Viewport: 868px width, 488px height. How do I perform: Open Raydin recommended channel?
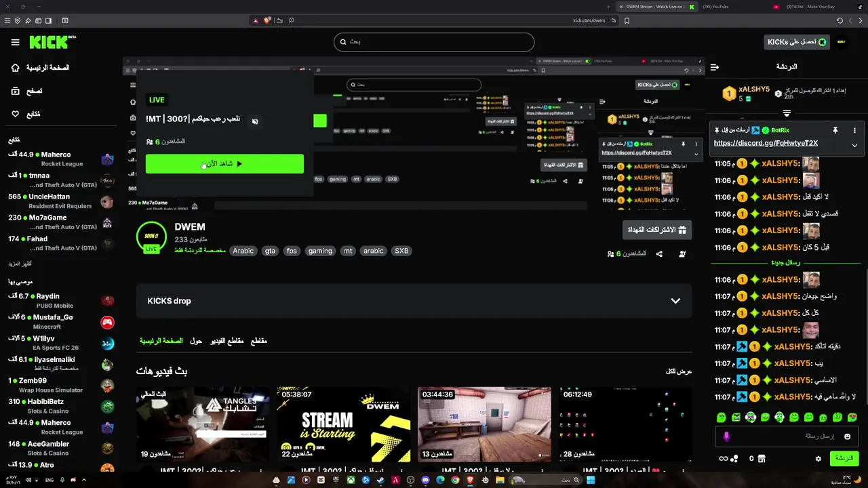[61, 300]
